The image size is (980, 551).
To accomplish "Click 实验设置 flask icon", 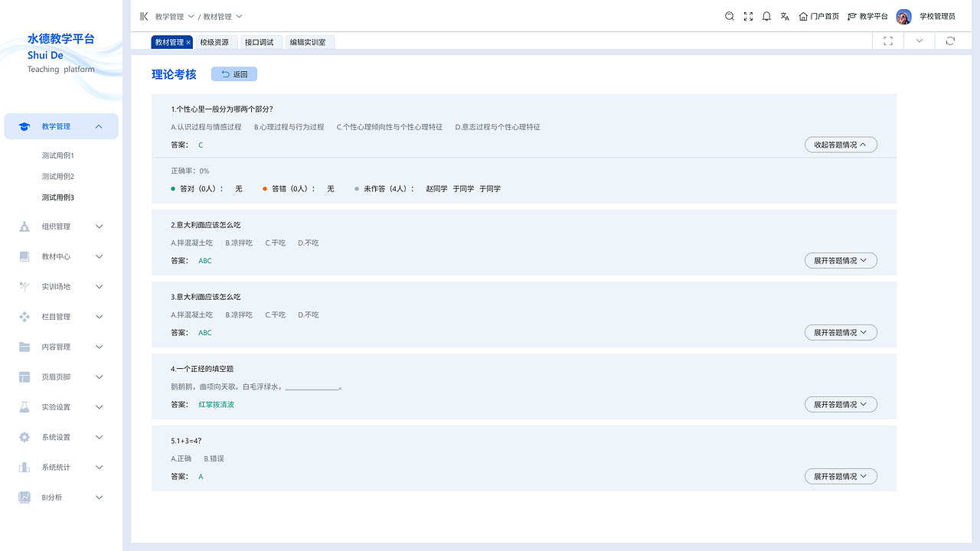I will pos(24,407).
